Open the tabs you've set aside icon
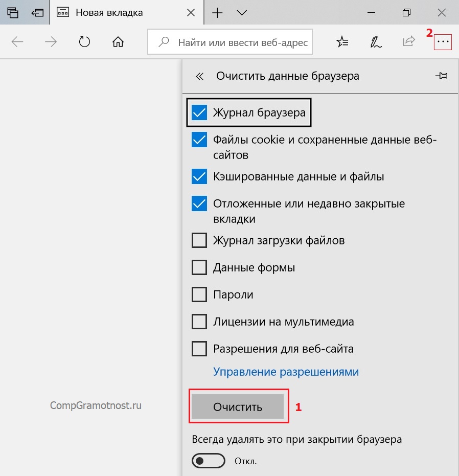 click(12, 12)
